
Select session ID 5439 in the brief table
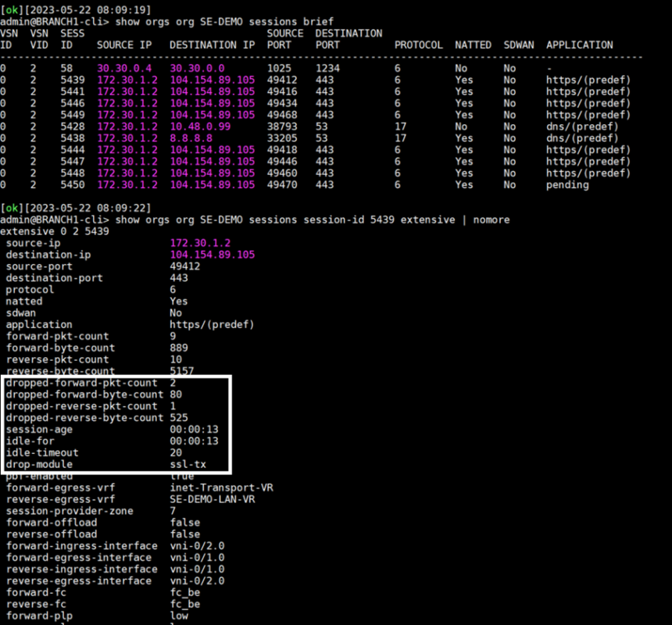74,80
